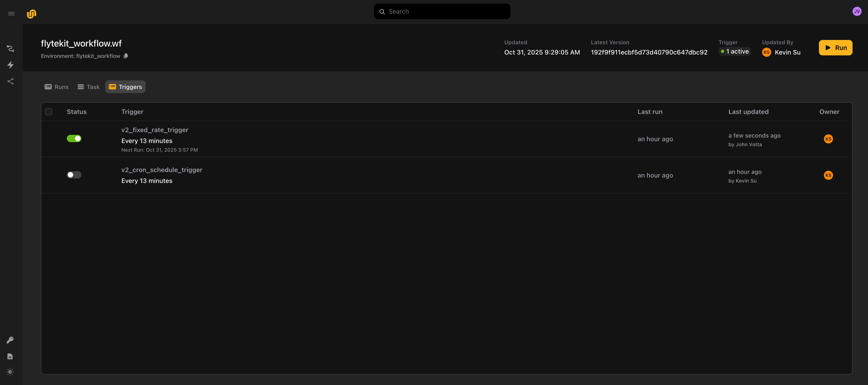Open the JV user avatar menu
Viewport: 868px width, 385px height.
(857, 11)
